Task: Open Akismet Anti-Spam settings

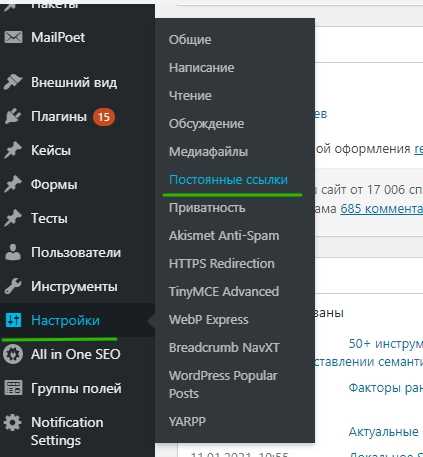Action: pos(224,235)
